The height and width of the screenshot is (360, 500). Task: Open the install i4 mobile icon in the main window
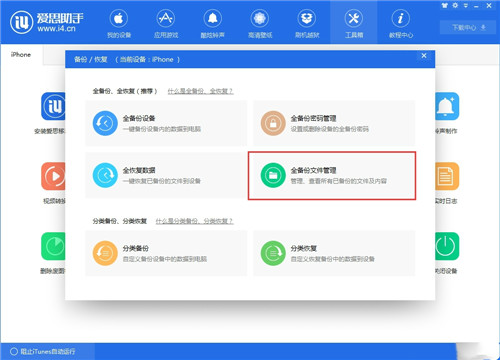click(x=53, y=106)
